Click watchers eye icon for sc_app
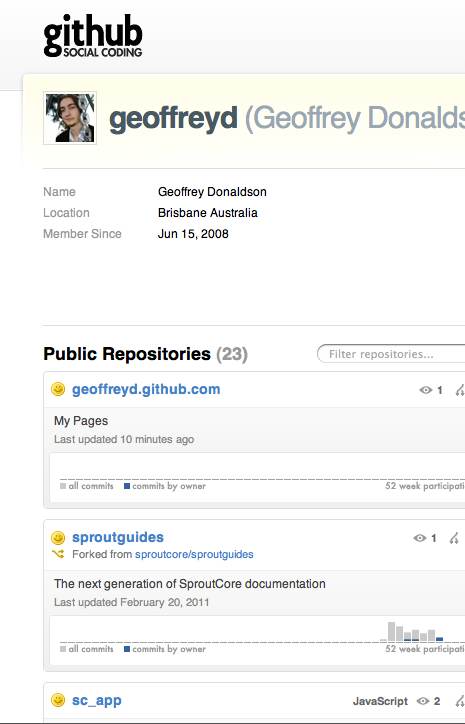Screen dimensions: 465x724 tap(423, 701)
